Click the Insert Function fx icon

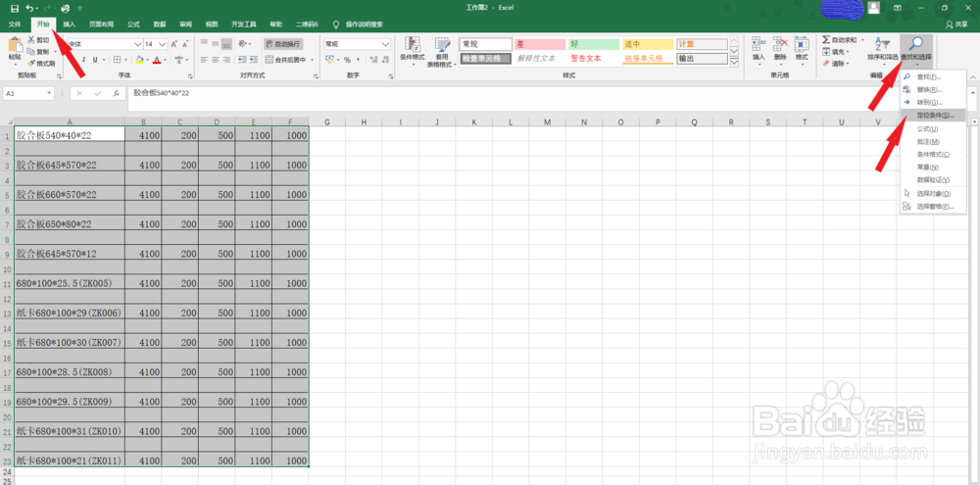pos(117,93)
